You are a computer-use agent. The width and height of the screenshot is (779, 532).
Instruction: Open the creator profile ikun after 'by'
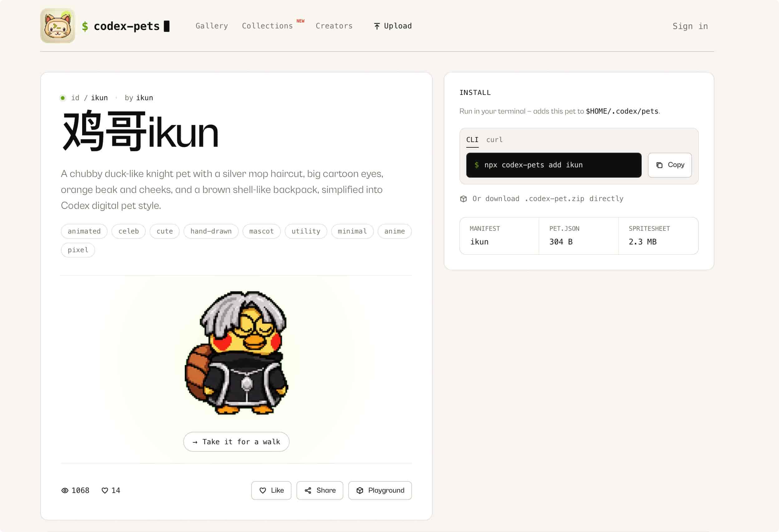(x=145, y=98)
